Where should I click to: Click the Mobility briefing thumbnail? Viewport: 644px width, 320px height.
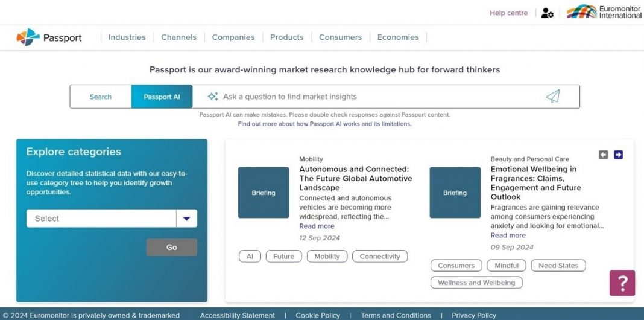point(264,193)
